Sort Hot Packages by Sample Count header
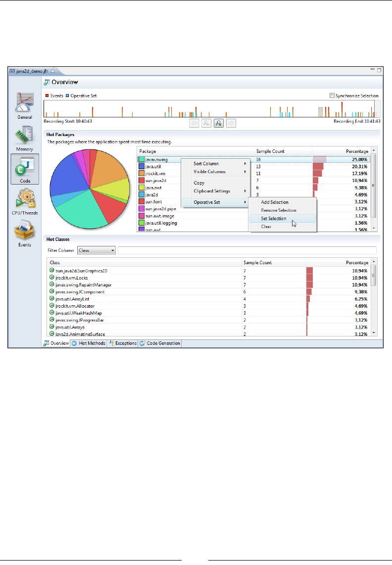Image resolution: width=392 pixels, height=565 pixels. (x=283, y=151)
